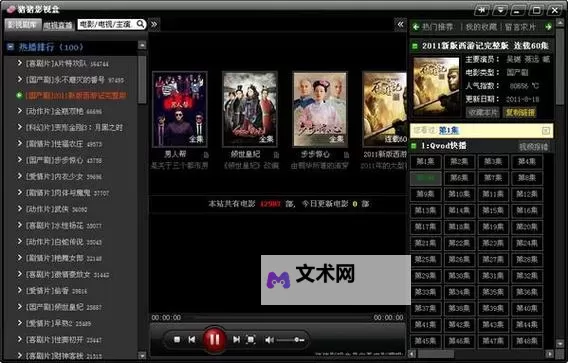This screenshot has height=363, width=568.
Task: Click the pin icon in title bar
Action: [x=481, y=10]
